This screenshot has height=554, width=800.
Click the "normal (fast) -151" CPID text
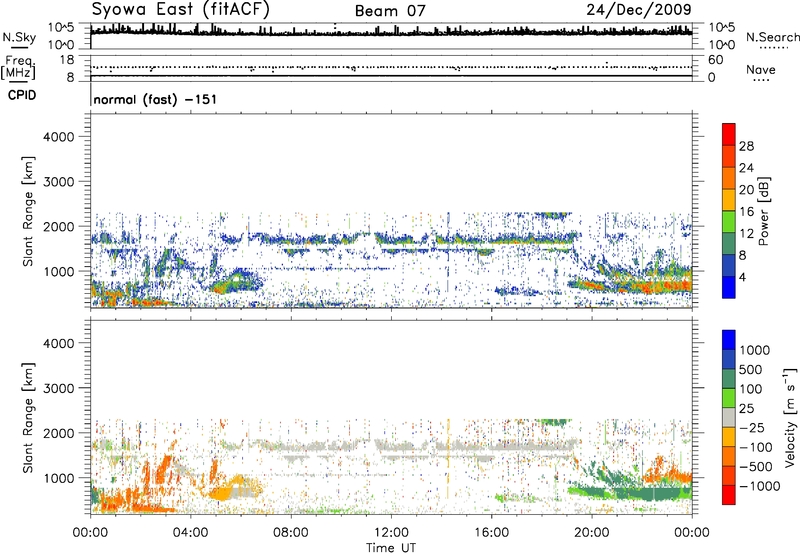[x=155, y=99]
